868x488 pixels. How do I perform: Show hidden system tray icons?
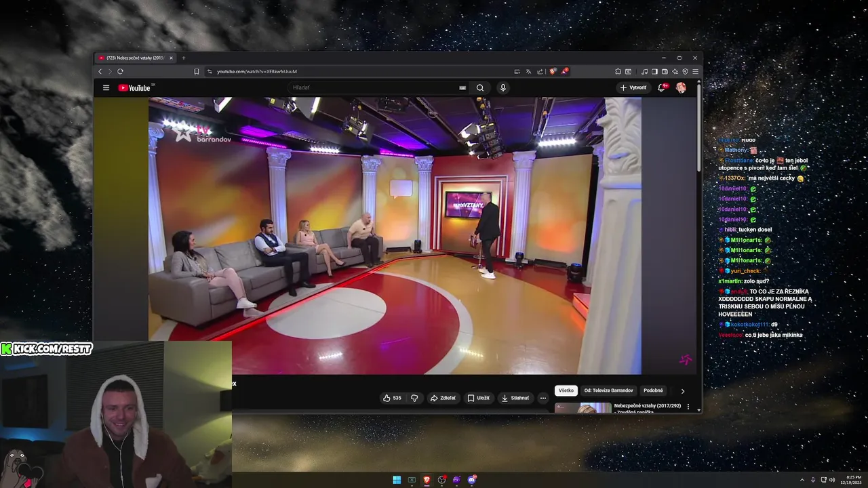[802, 480]
